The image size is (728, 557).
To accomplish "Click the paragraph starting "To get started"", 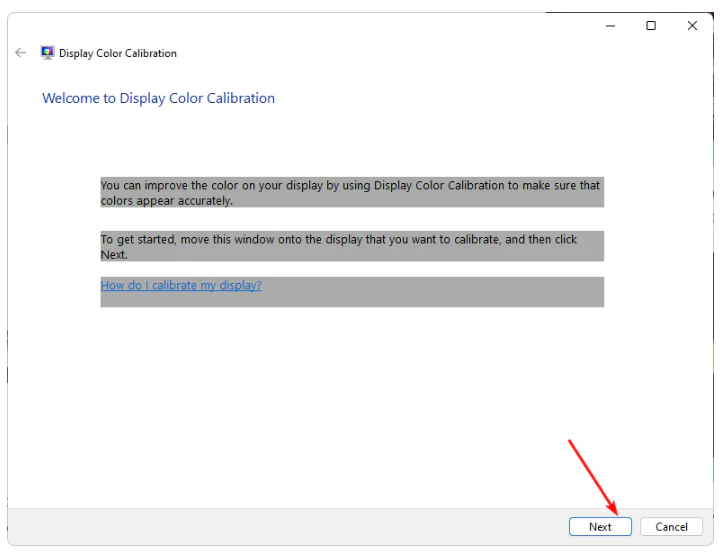I will point(340,240).
